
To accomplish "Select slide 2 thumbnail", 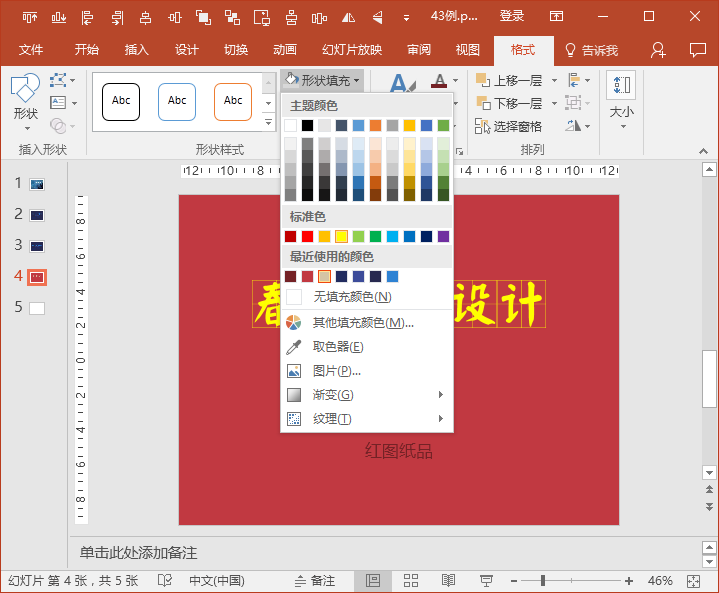I will (x=37, y=215).
